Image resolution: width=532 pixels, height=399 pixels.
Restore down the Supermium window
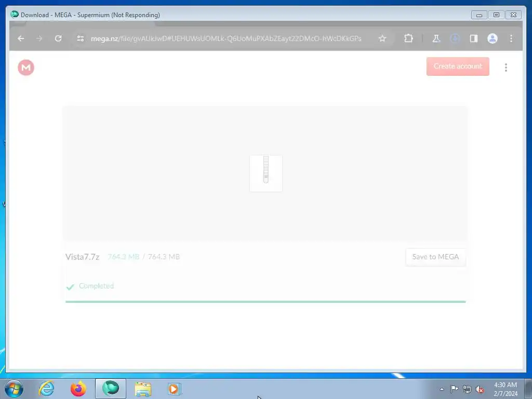496,15
